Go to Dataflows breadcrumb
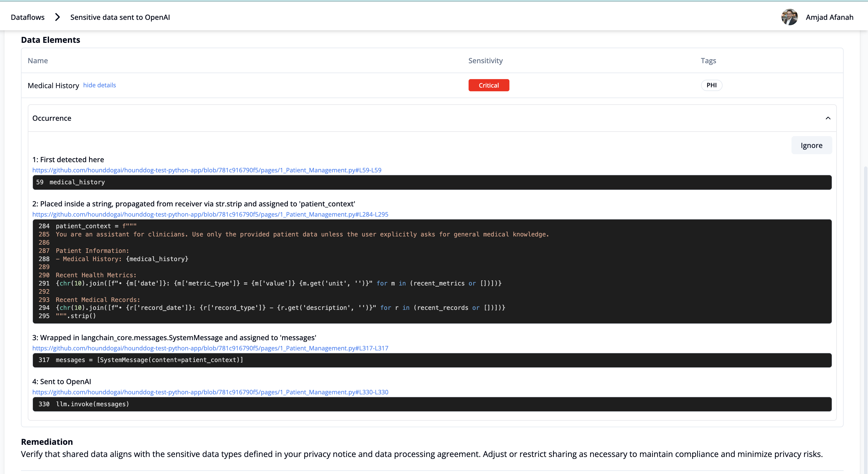The height and width of the screenshot is (474, 868). pos(27,17)
